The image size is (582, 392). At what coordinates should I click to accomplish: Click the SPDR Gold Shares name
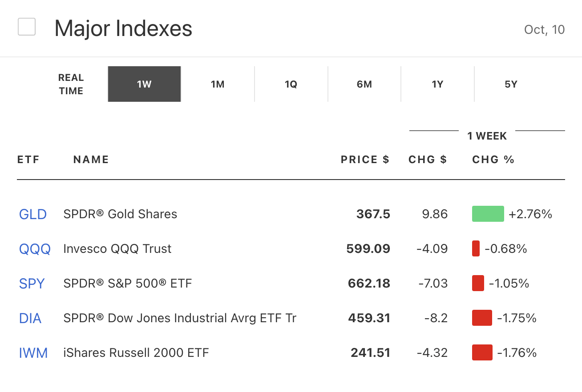pyautogui.click(x=120, y=214)
